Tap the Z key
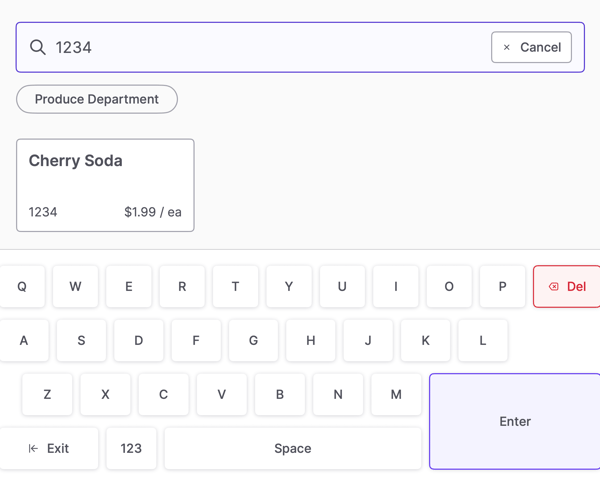Image resolution: width=600 pixels, height=478 pixels. point(47,394)
